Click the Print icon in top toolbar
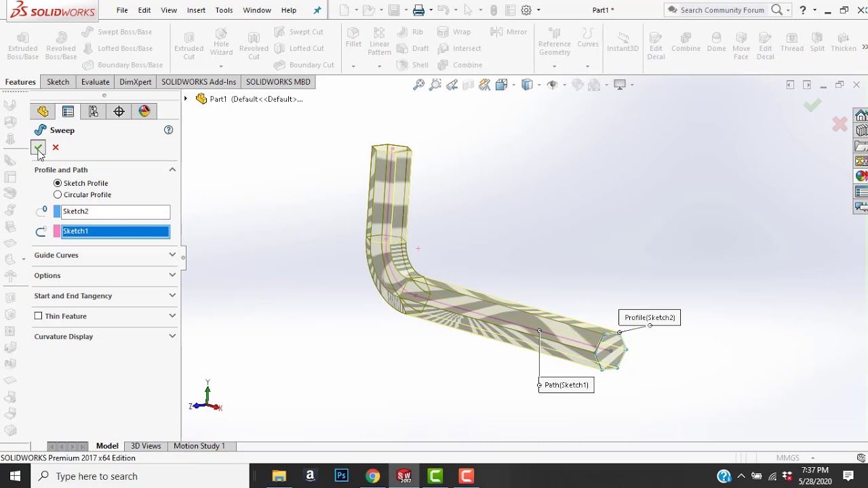The image size is (868, 488). [x=418, y=10]
